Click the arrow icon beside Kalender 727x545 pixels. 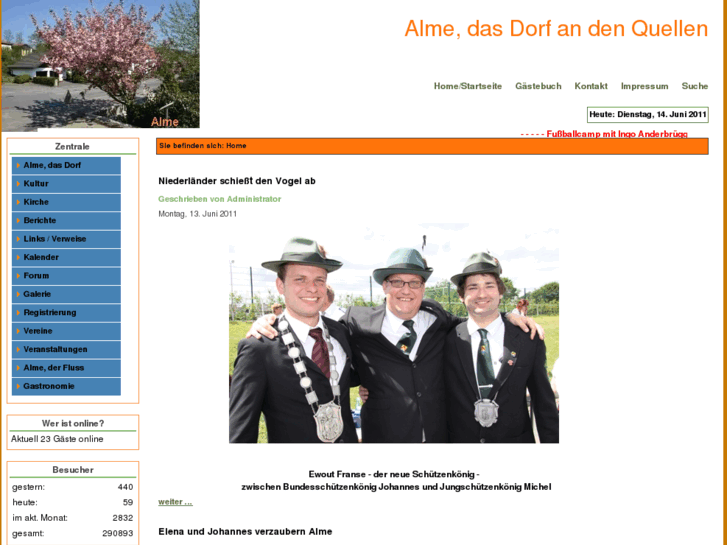click(18, 257)
